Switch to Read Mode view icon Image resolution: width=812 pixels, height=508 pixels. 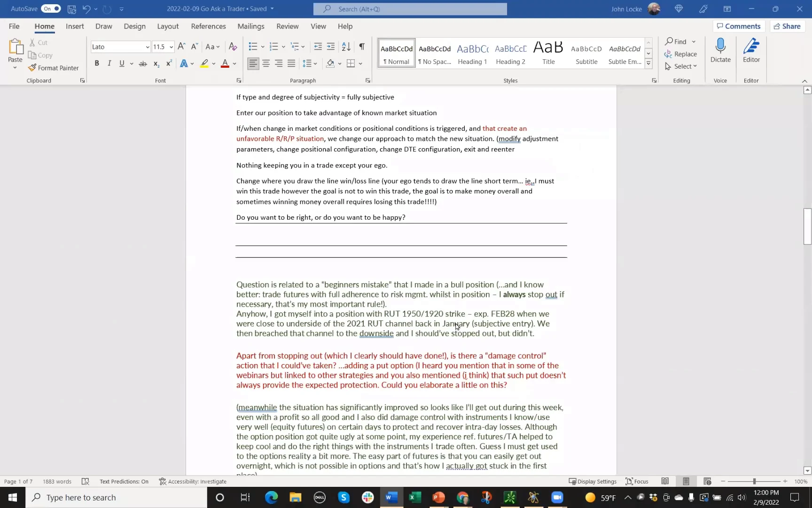tap(665, 481)
